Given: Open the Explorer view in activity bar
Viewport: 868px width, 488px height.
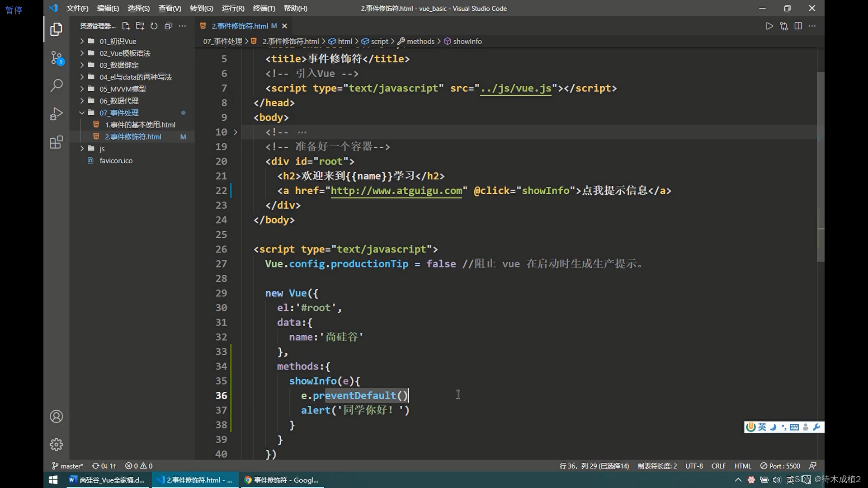Looking at the screenshot, I should click(x=56, y=29).
